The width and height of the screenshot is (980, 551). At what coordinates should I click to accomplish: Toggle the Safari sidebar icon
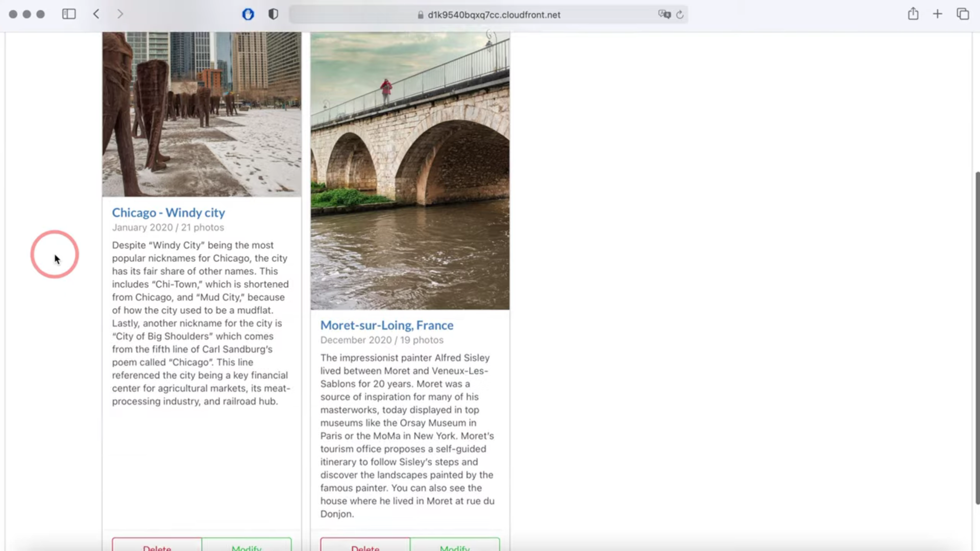coord(69,14)
